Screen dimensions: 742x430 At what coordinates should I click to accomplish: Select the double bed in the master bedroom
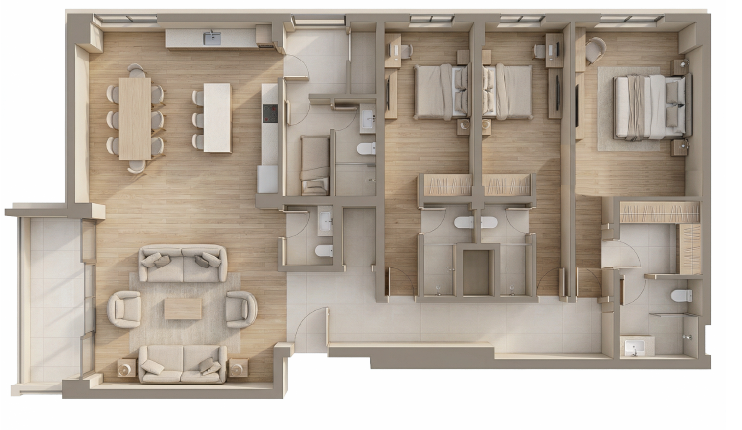click(648, 106)
